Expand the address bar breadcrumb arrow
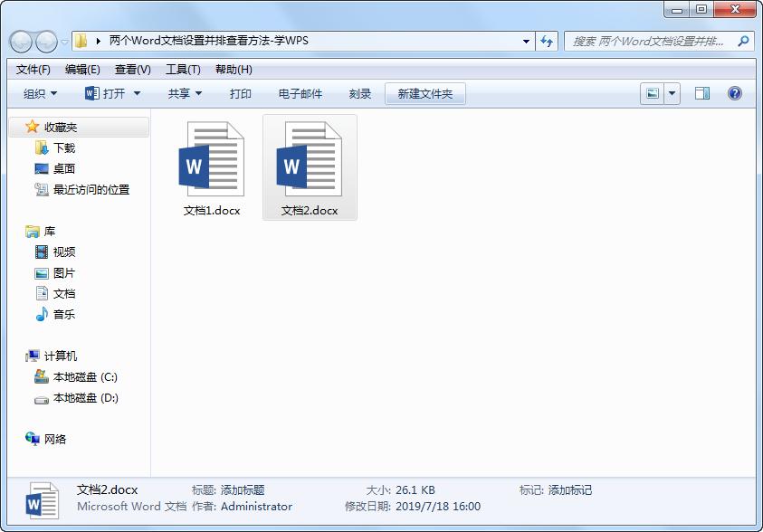763x532 pixels. (99, 41)
